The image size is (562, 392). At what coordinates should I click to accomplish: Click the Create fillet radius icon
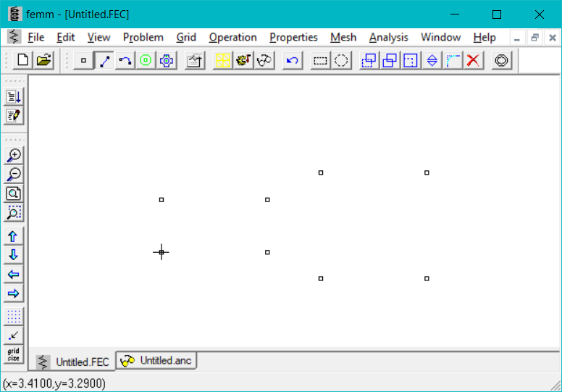453,60
